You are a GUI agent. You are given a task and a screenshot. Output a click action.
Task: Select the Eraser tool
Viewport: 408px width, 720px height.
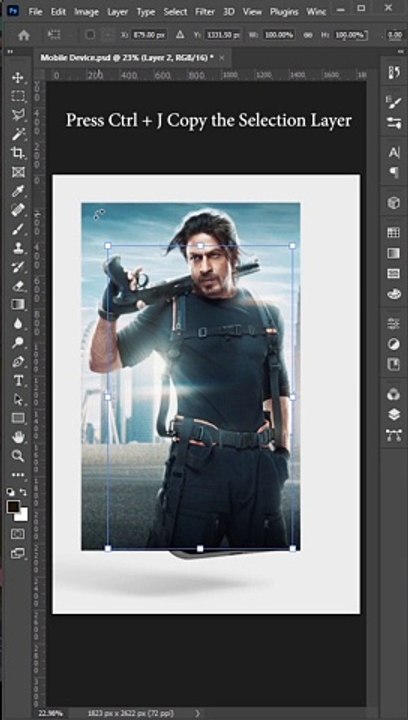(18, 286)
